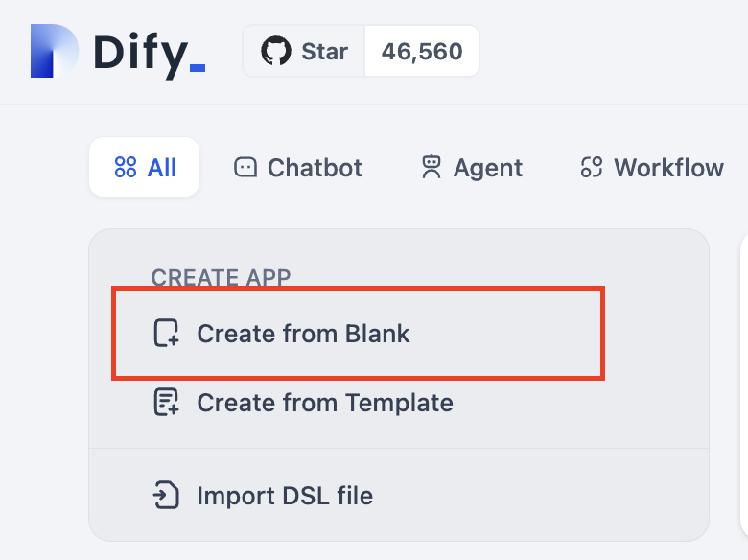Click the GitHub octocat icon

(276, 51)
